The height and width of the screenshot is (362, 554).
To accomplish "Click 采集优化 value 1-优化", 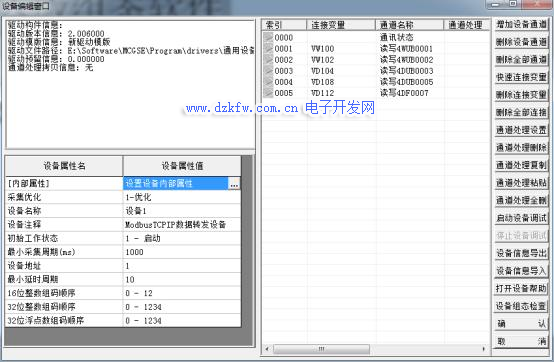I will tap(182, 197).
